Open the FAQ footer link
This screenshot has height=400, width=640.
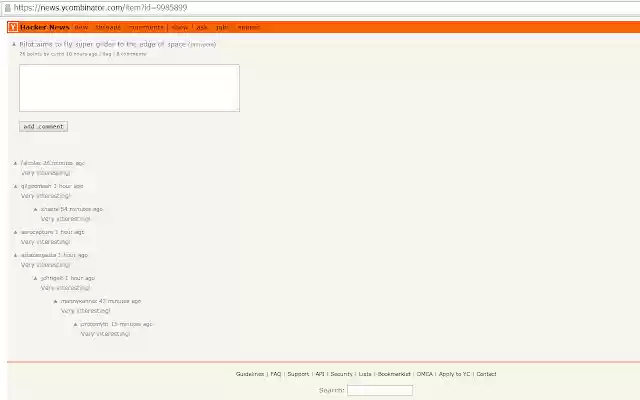(276, 374)
